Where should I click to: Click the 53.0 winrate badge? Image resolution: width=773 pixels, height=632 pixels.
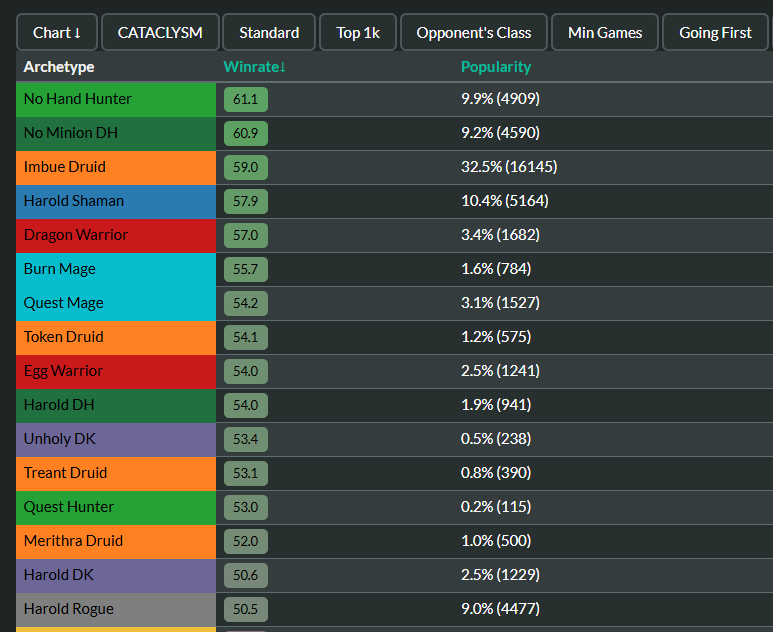(x=246, y=508)
